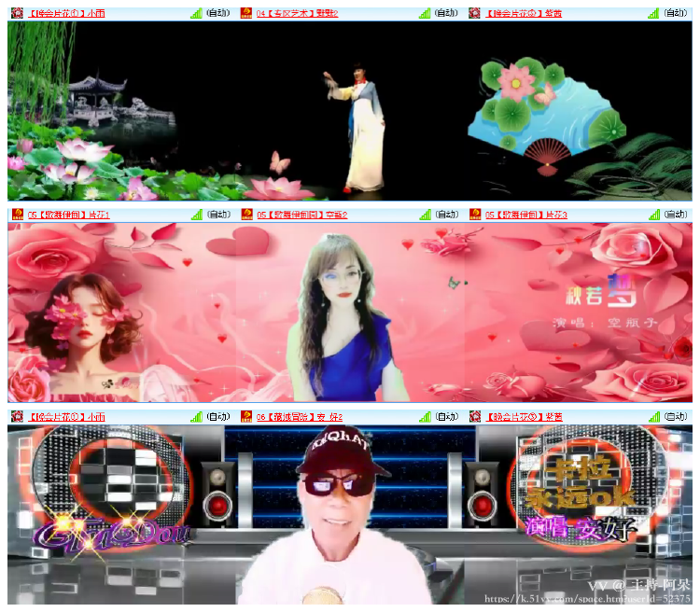This screenshot has height=612, width=700.
Task: Click the avatar icon beside top-row 小雨 title
Action: pyautogui.click(x=16, y=13)
